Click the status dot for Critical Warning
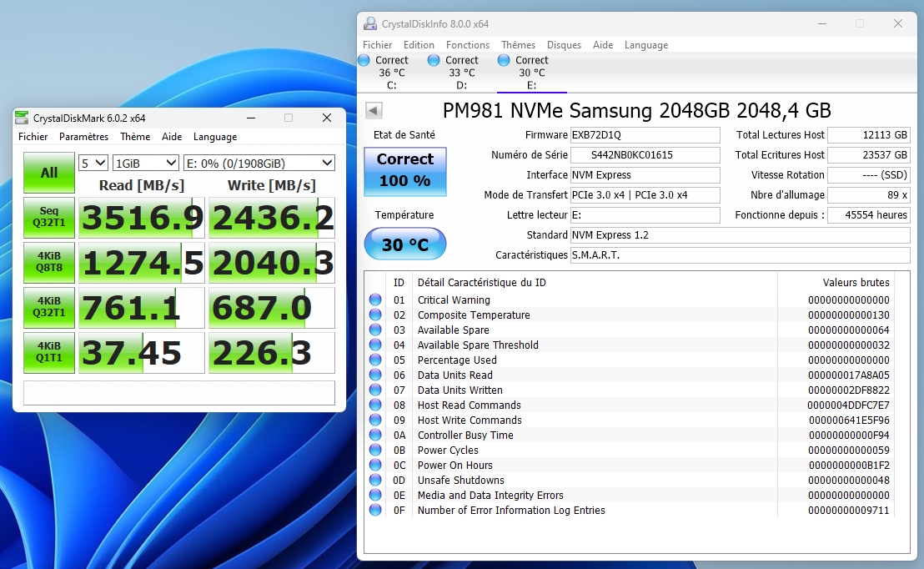The width and height of the screenshot is (924, 569). pyautogui.click(x=375, y=300)
